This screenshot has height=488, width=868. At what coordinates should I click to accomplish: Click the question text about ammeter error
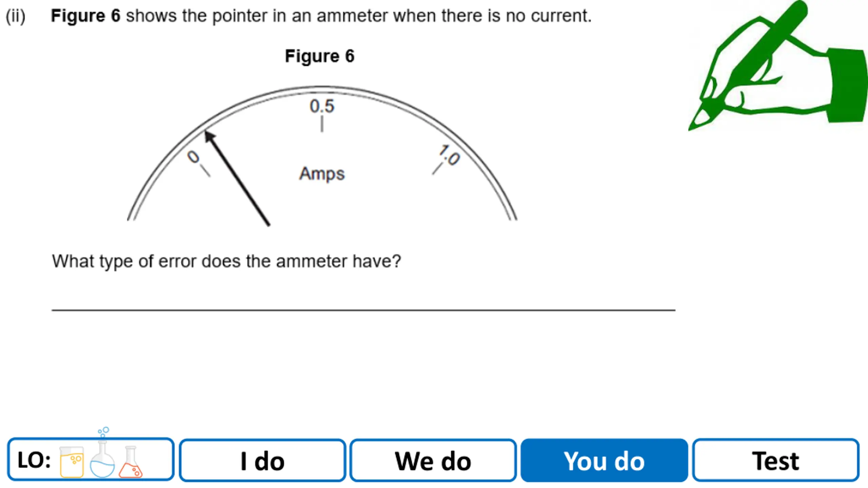click(x=226, y=262)
